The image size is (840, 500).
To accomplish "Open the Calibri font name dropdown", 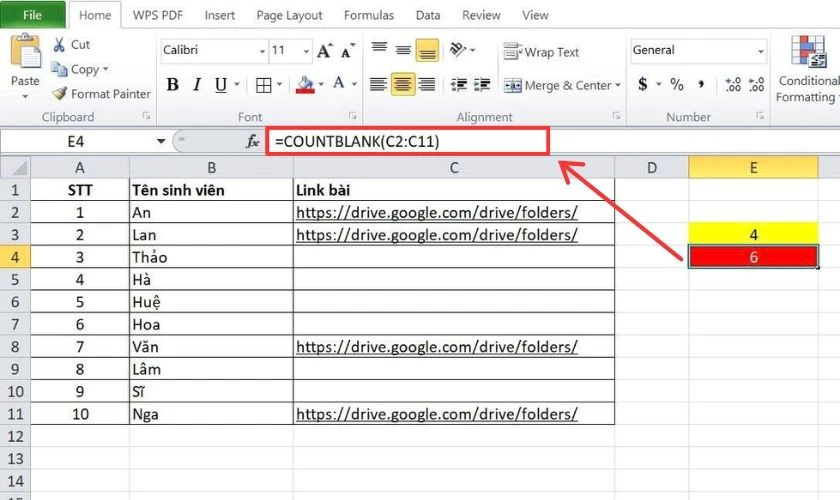I will [262, 51].
